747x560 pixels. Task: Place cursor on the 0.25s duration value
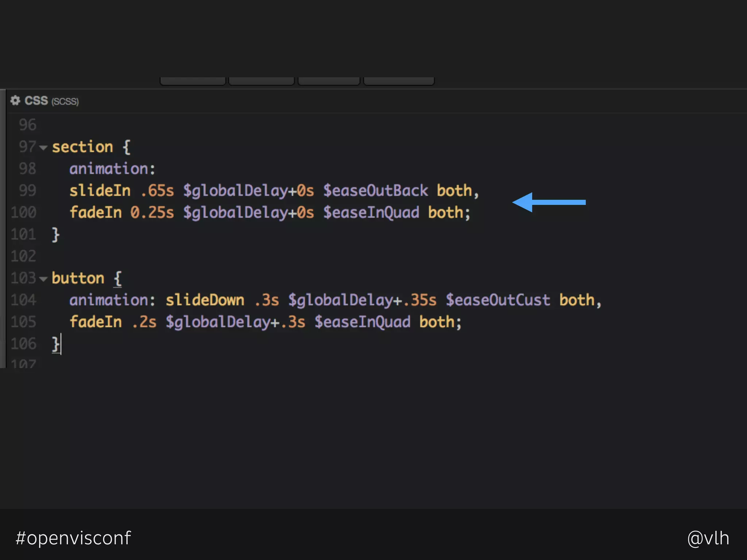point(152,213)
